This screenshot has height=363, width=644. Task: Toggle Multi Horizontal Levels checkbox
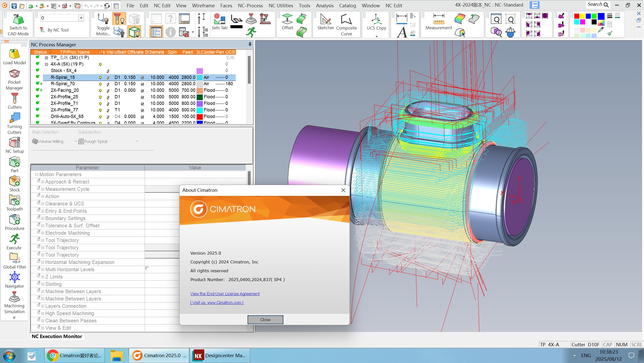click(147, 268)
